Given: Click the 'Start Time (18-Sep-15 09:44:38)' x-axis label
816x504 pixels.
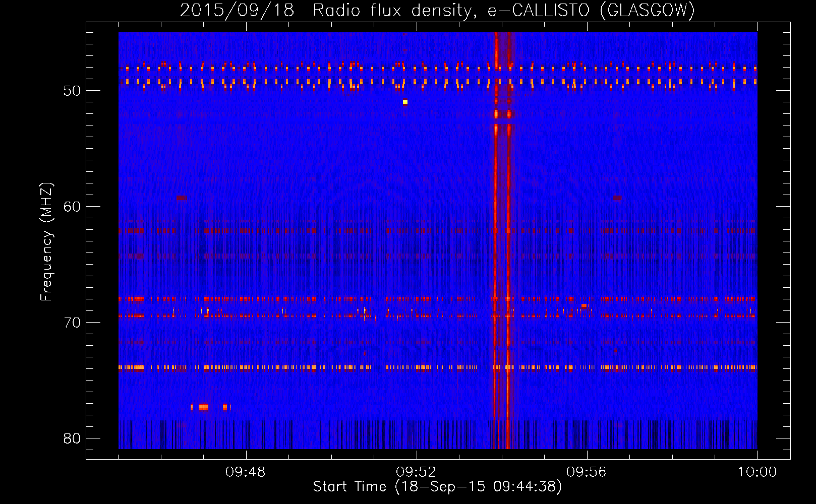Looking at the screenshot, I should coord(437,487).
